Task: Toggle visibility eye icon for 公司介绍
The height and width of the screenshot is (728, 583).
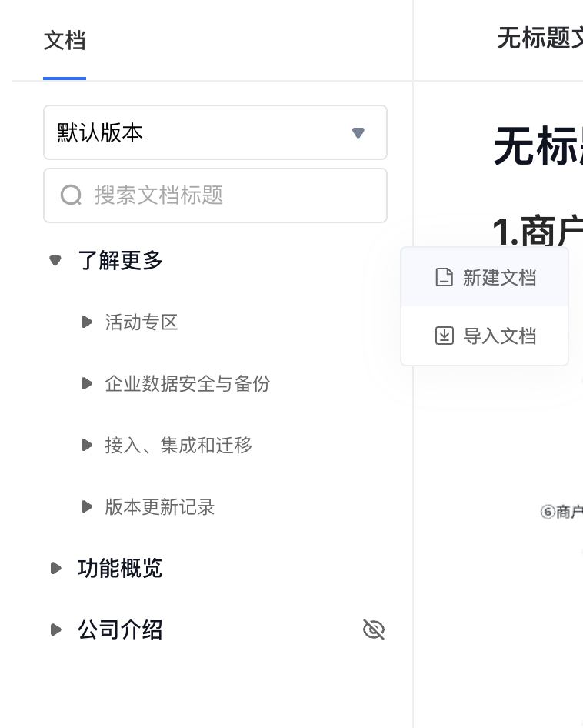Action: pos(374,629)
